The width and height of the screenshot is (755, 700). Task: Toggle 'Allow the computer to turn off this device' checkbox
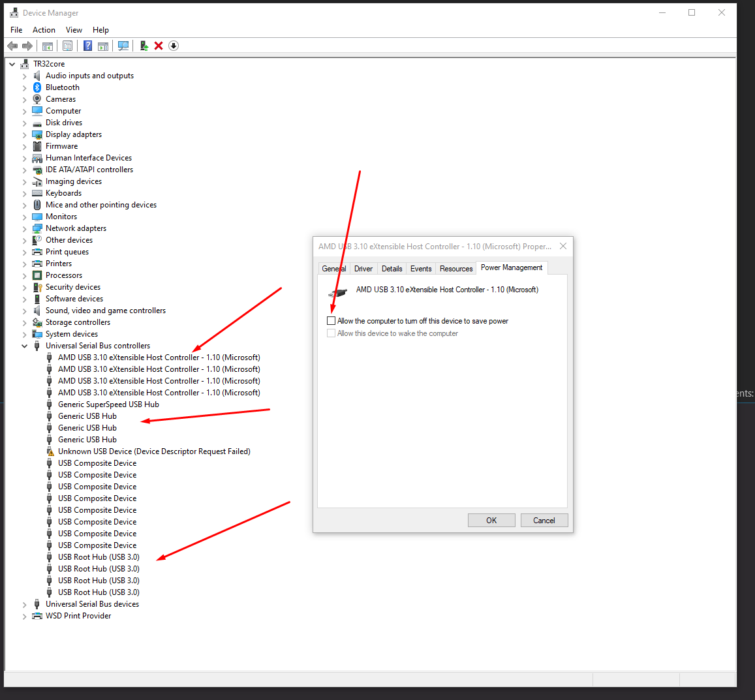pos(331,321)
